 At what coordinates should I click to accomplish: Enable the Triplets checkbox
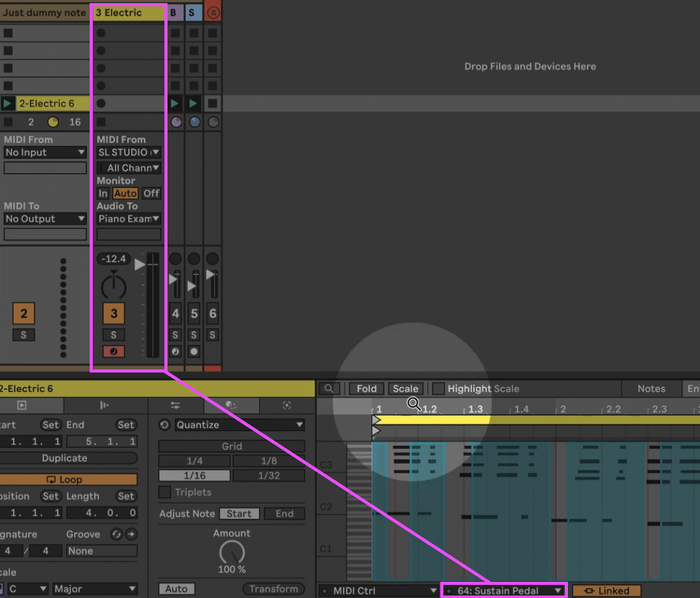164,492
